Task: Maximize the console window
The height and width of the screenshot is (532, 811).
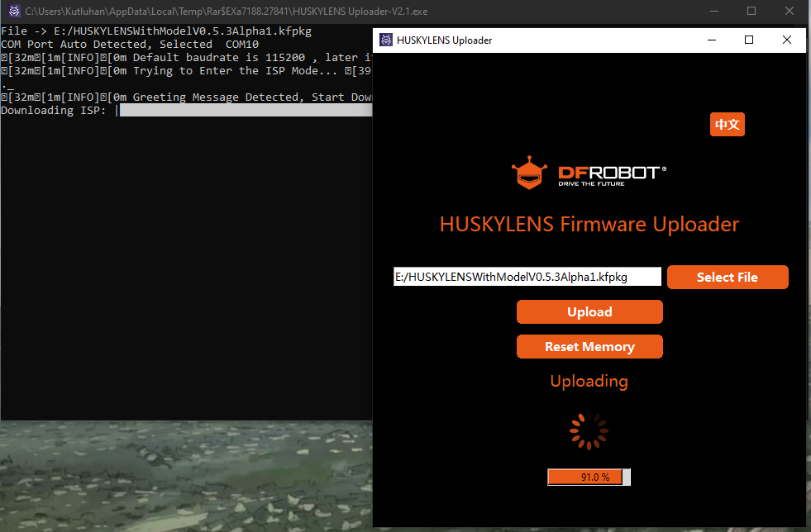Action: coord(751,11)
